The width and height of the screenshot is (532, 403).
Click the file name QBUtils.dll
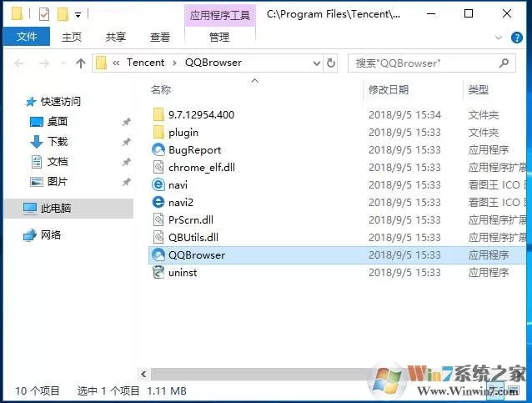coord(193,237)
